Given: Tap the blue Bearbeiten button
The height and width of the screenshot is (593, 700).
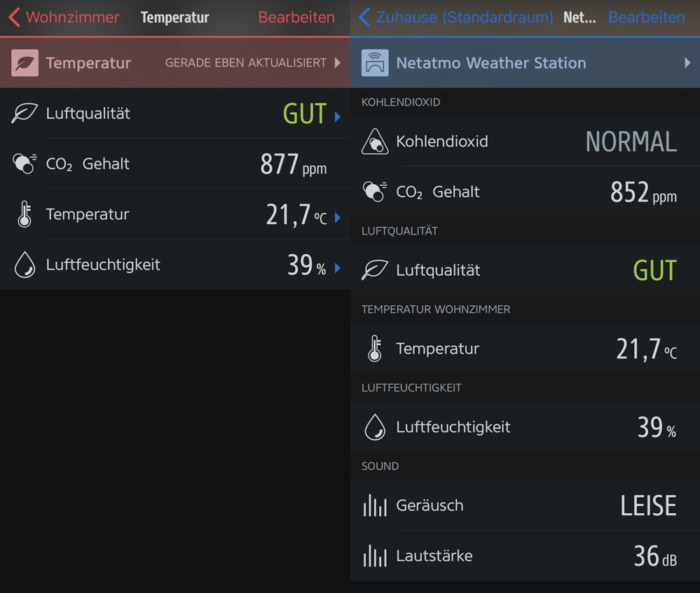Looking at the screenshot, I should click(x=646, y=18).
